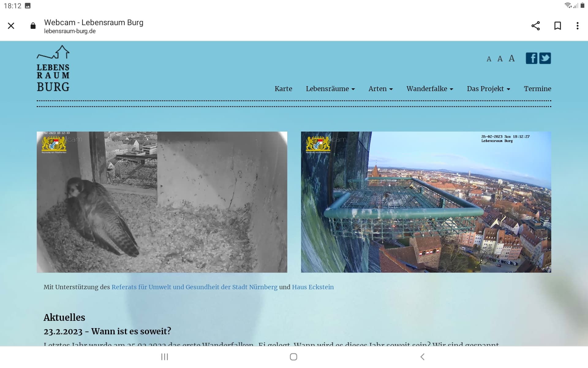Image resolution: width=588 pixels, height=368 pixels.
Task: Tap the Android recent apps button
Action: pyautogui.click(x=165, y=357)
